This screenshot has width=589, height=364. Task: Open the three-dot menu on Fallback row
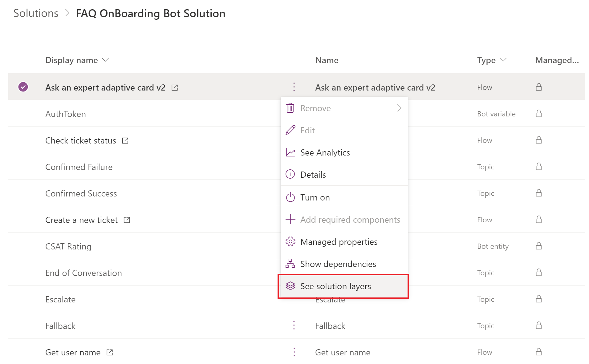coord(294,325)
